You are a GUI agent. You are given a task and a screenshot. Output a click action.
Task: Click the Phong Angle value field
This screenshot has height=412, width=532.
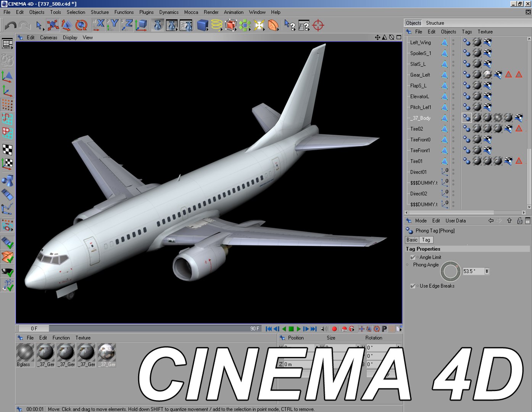click(x=474, y=271)
